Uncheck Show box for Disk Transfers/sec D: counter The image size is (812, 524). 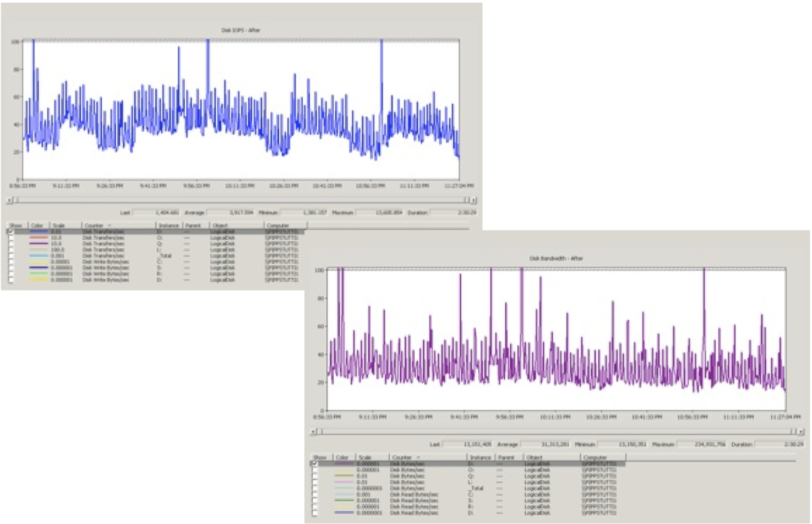click(x=10, y=232)
